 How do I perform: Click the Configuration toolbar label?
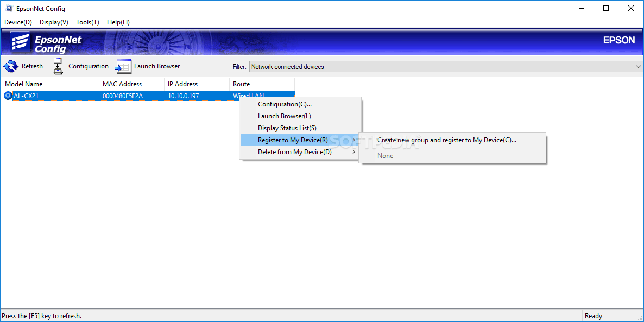(89, 66)
